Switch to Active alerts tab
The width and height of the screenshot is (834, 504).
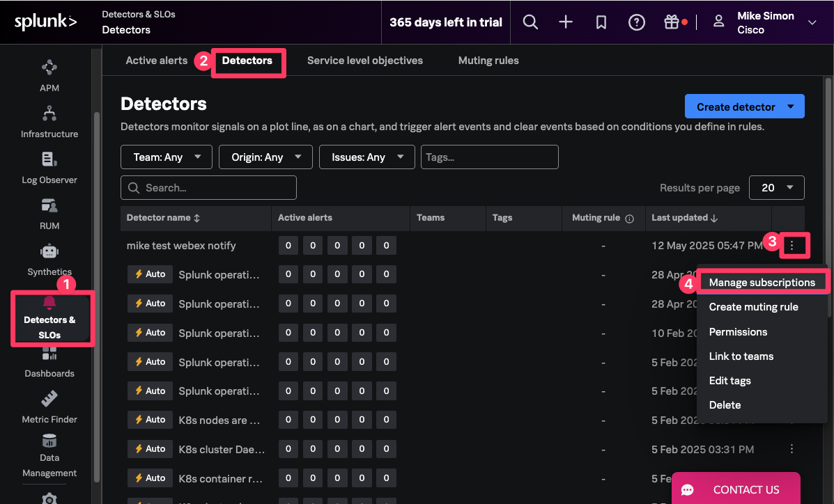(156, 61)
